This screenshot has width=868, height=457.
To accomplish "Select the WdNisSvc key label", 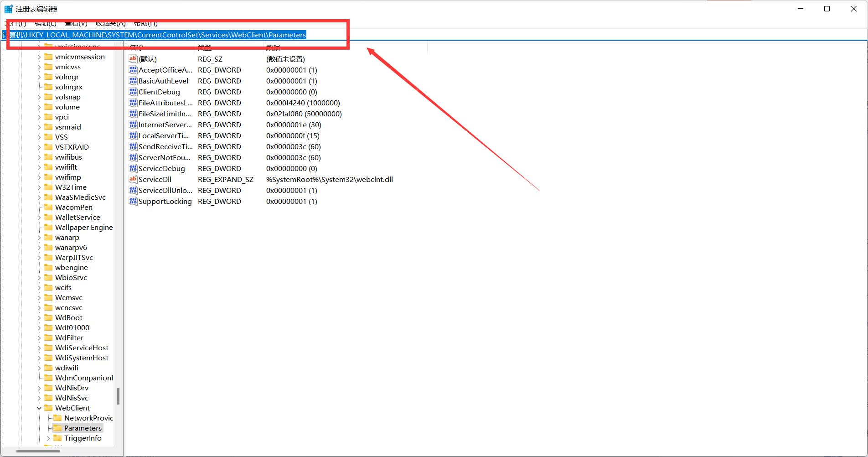I will tap(72, 398).
